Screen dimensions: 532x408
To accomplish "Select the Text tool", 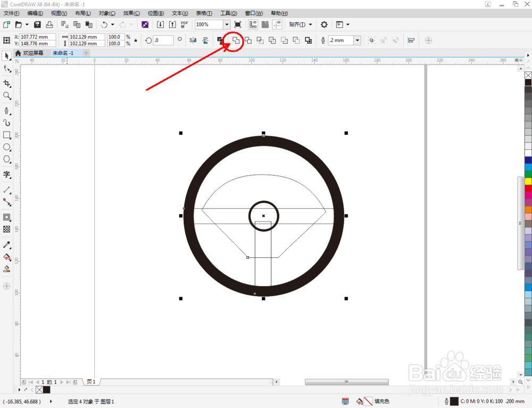I will (7, 175).
